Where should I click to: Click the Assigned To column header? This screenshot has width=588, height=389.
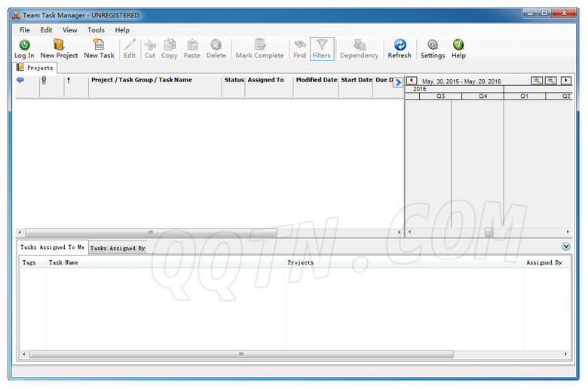pos(266,80)
